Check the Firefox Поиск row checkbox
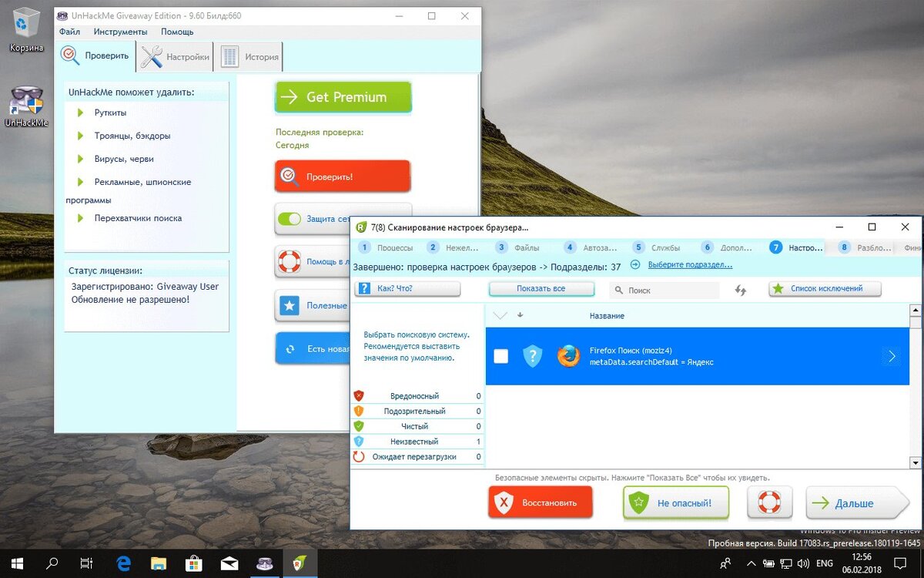This screenshot has height=578, width=924. click(x=501, y=356)
